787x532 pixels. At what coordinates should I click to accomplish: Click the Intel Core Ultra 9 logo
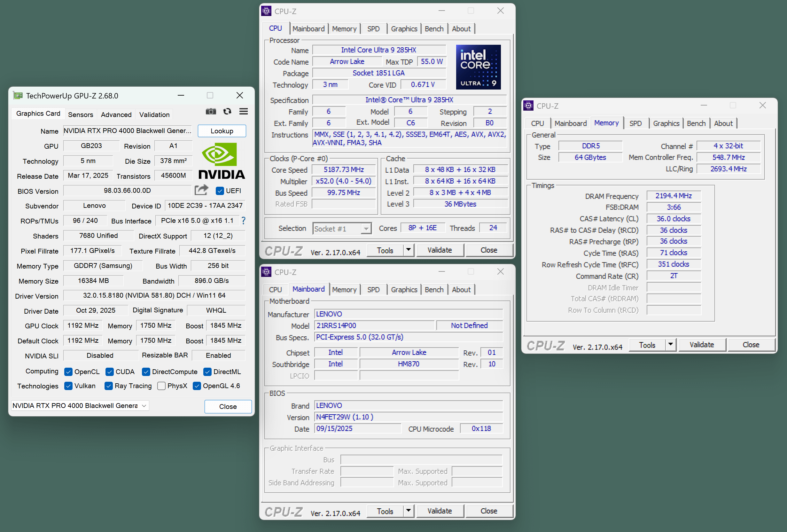click(x=478, y=67)
